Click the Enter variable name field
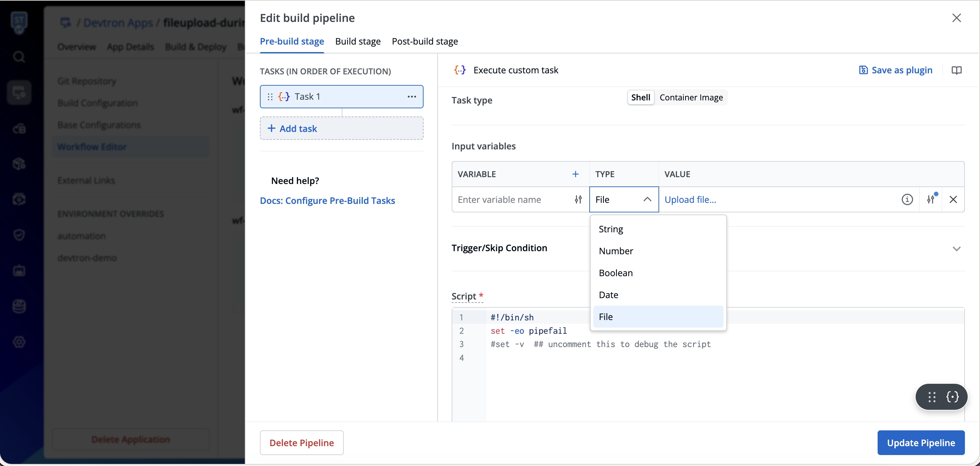Screen dimensions: 980x466 512,199
